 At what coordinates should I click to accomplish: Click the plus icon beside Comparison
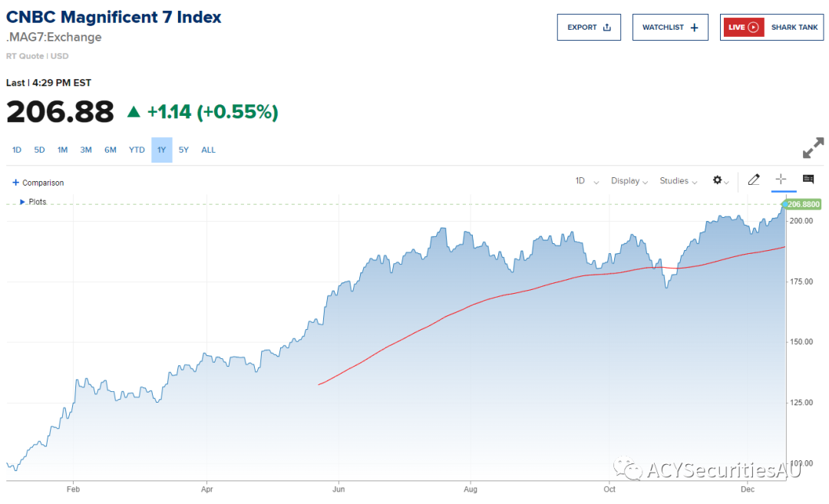[15, 183]
